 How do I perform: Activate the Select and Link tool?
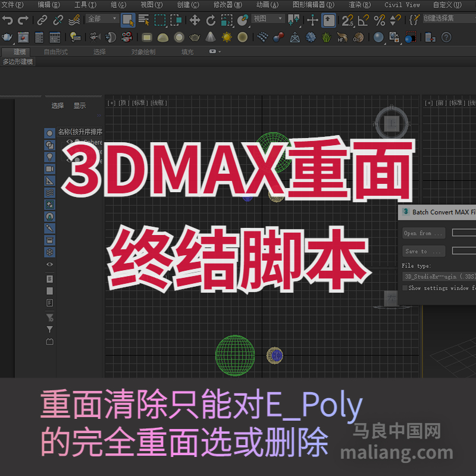pos(42,20)
